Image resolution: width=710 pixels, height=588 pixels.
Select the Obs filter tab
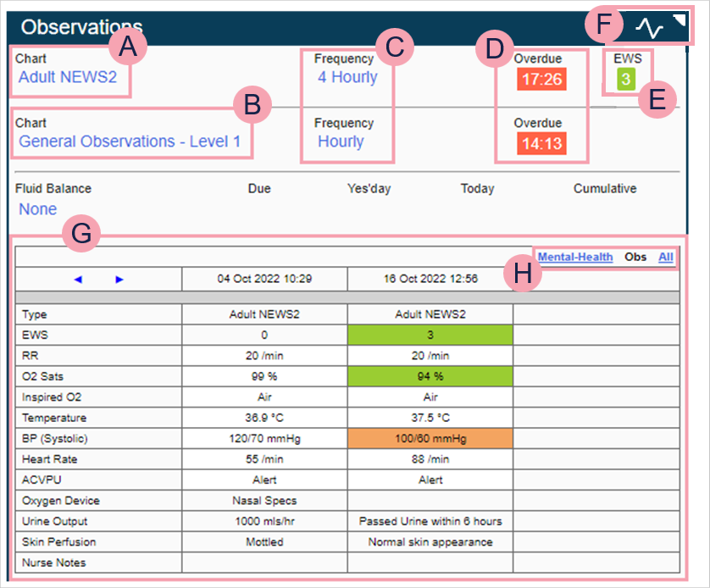(635, 257)
